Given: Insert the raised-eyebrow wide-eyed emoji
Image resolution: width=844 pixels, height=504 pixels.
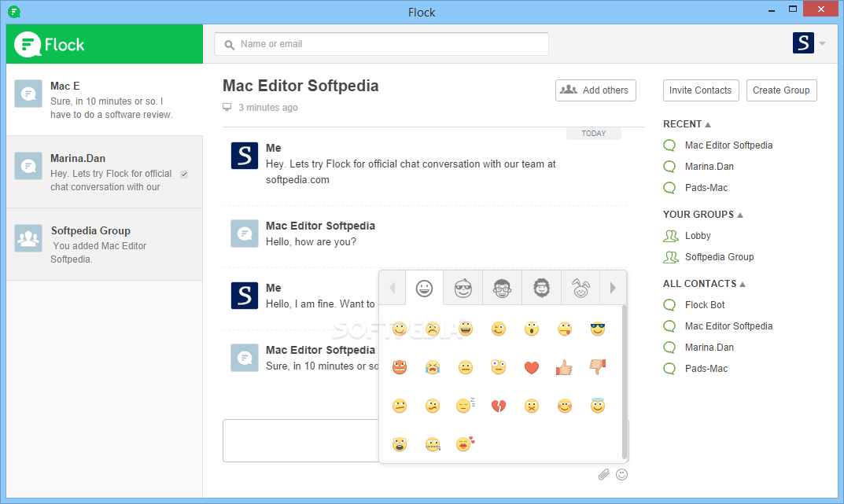Looking at the screenshot, I should (x=499, y=367).
